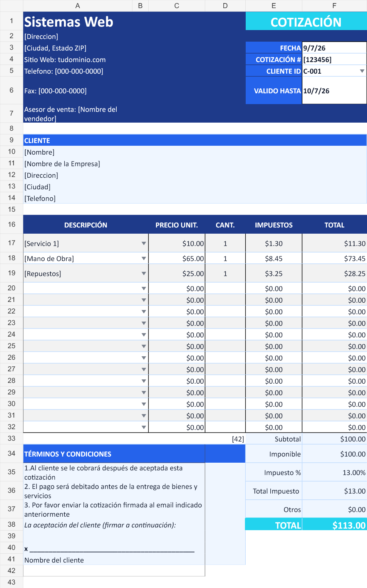Screen dimensions: 367x588
Task: Click the grand total $113.00 cell
Action: 334,525
